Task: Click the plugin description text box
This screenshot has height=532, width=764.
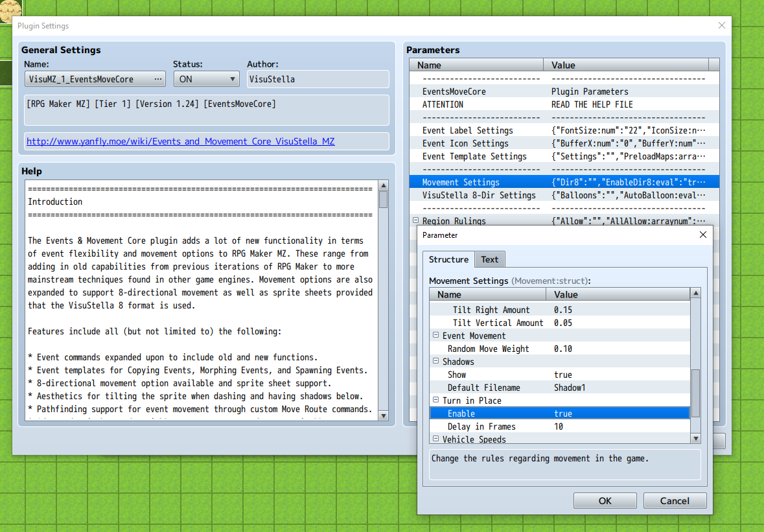Action: [207, 110]
